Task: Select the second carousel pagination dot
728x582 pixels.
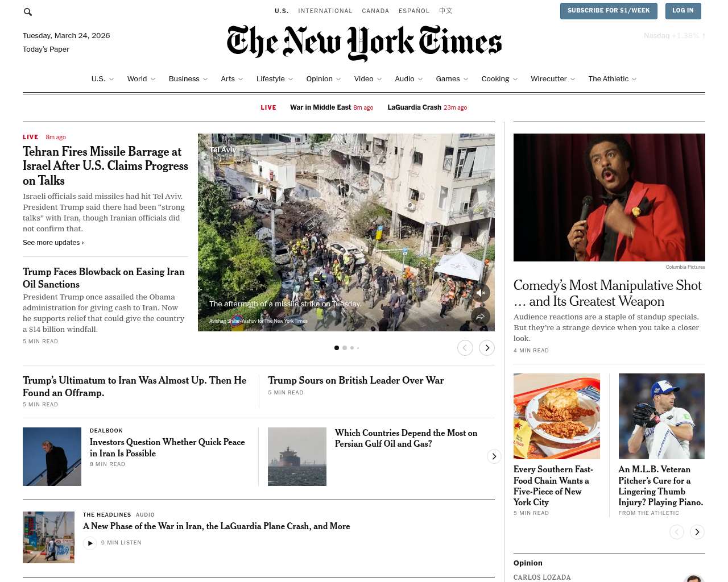Action: pos(345,348)
